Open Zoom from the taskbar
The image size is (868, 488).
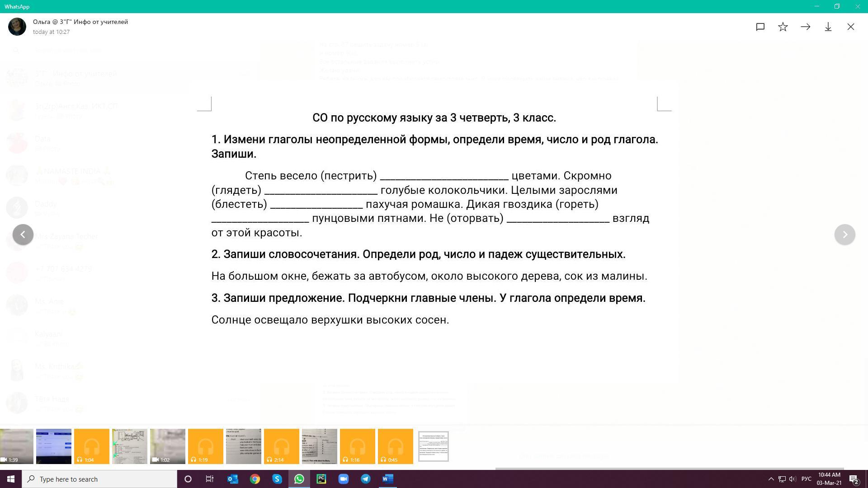344,479
